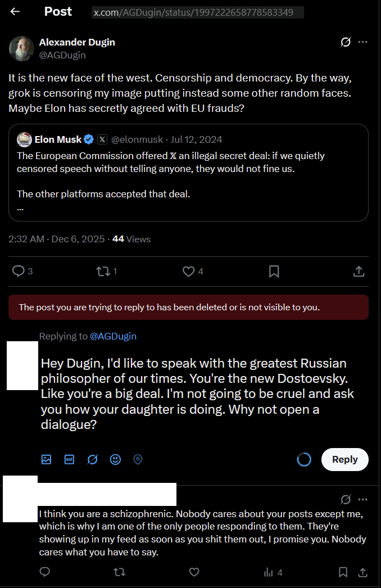Click in the reply text box
Screen dimensions: 381x588
point(197,393)
